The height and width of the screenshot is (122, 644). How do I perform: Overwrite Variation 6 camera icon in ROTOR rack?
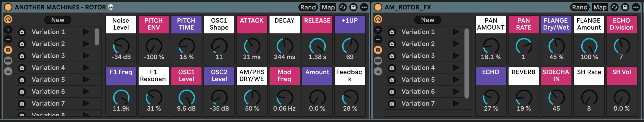(x=22, y=92)
